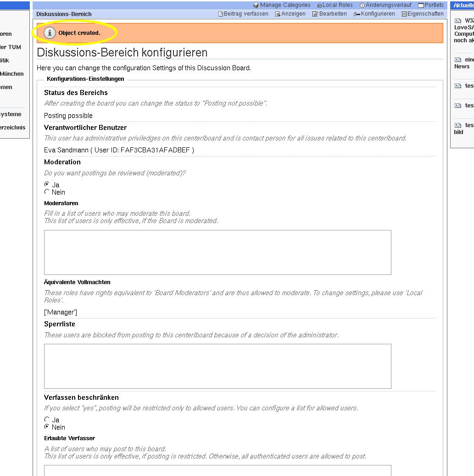Click the Beitrag verfassen page icon
Screen dimensions: 474x476
click(221, 14)
